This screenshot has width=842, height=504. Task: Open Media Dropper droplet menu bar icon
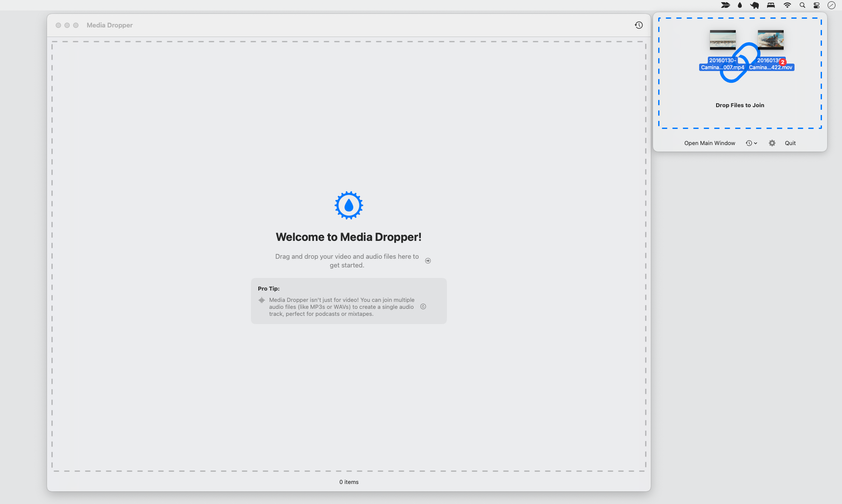click(x=740, y=5)
